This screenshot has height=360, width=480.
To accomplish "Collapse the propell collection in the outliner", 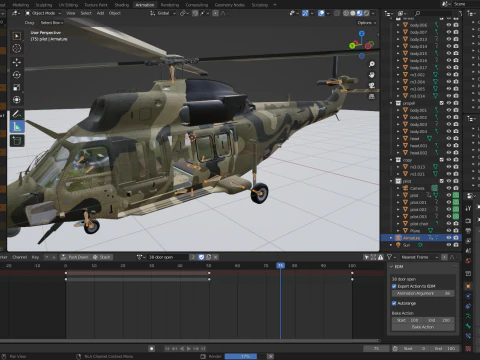I will click(x=391, y=103).
